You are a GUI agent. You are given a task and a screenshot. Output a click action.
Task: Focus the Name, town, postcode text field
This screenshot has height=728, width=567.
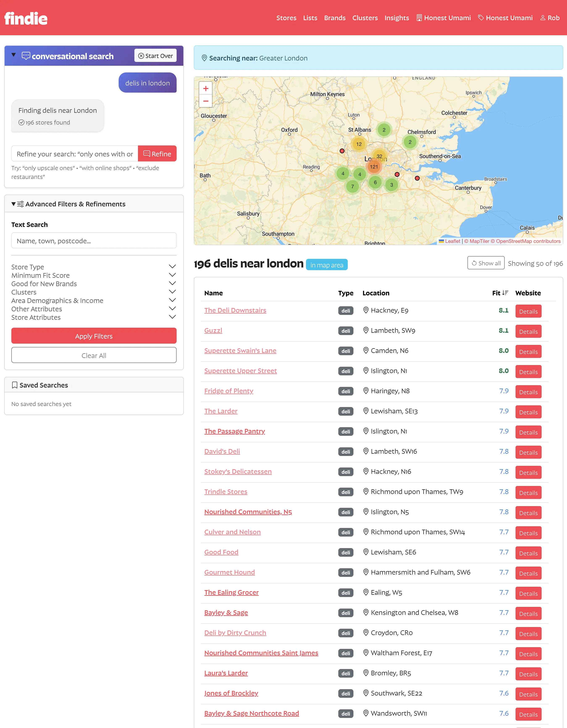click(94, 241)
